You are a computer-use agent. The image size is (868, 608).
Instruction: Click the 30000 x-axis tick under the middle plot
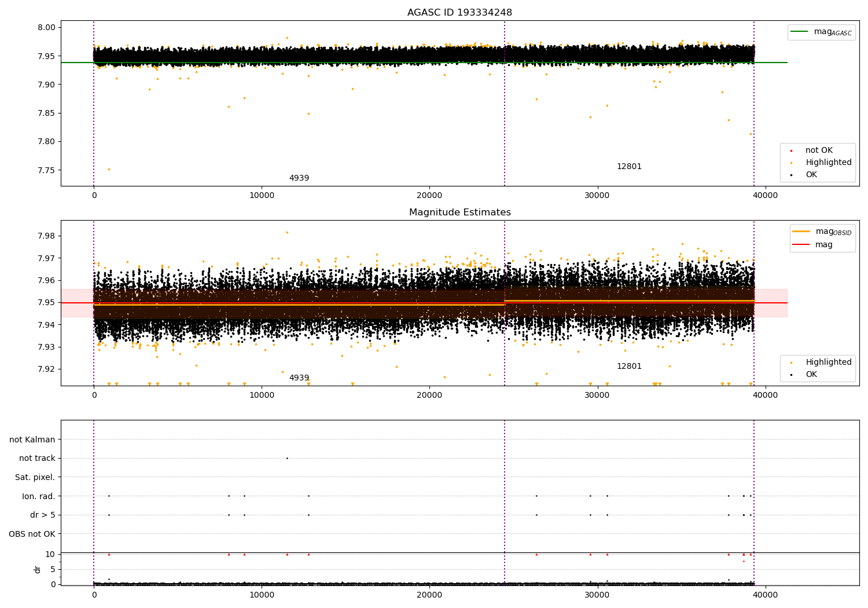click(x=598, y=395)
